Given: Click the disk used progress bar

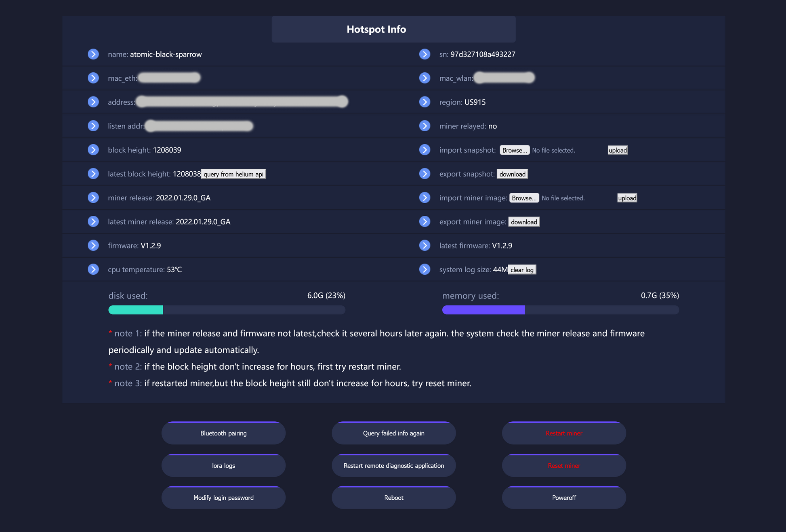Looking at the screenshot, I should point(227,310).
